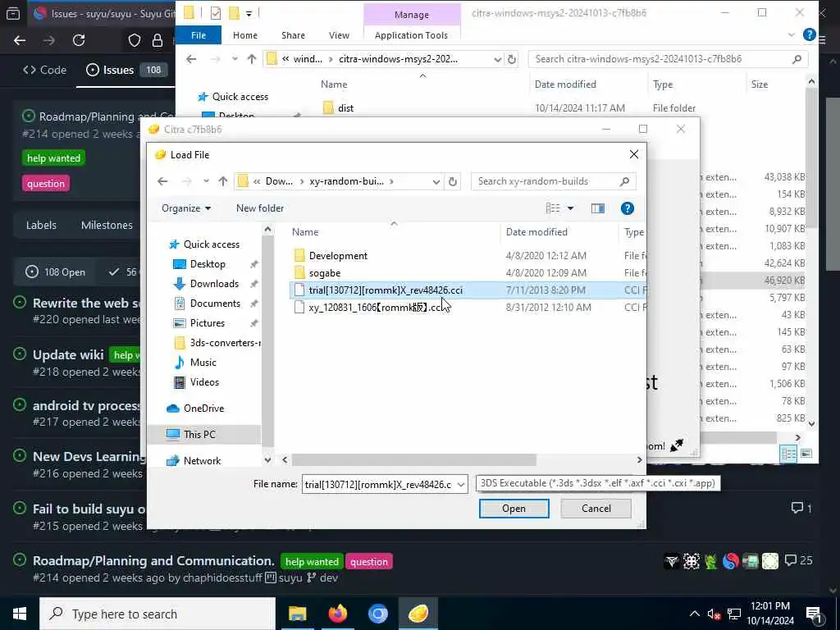
Task: Open Roadmap/Planning and Communication issue link
Action: 153,561
